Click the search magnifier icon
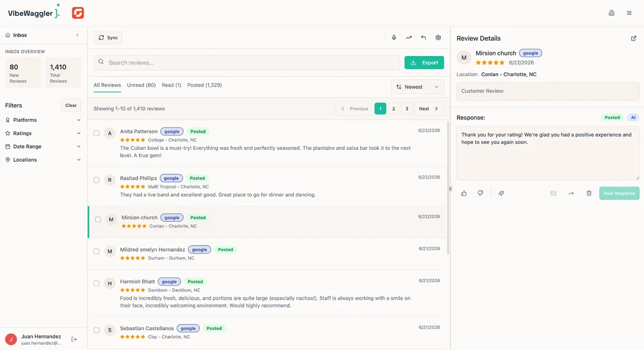Image resolution: width=644 pixels, height=350 pixels. pos(101,62)
